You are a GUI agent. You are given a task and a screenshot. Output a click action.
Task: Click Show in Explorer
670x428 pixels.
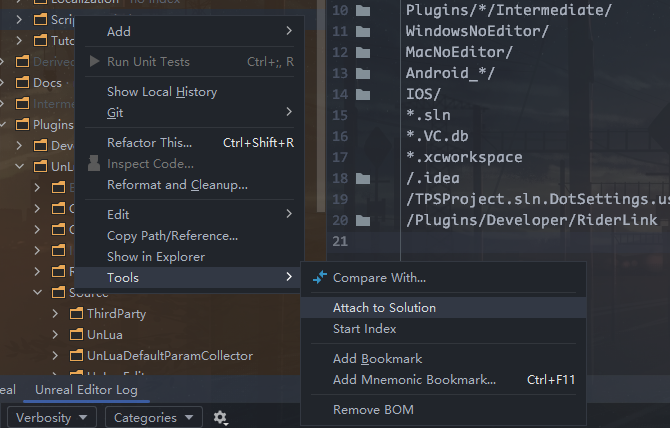pos(189,257)
